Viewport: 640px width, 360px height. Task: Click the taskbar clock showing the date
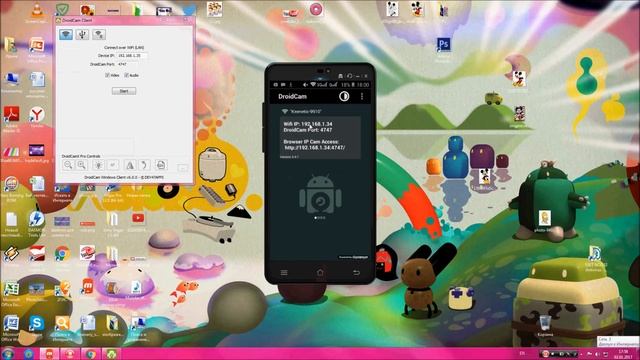tap(623, 354)
